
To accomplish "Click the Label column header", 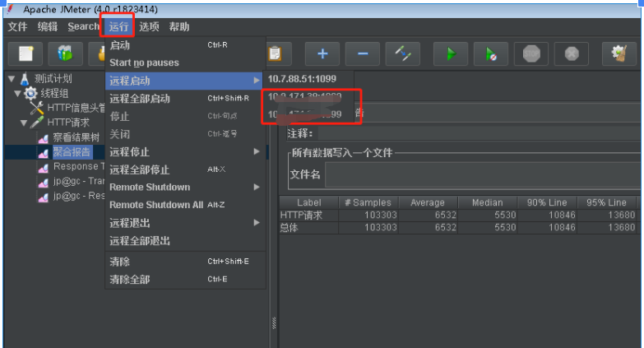I will coord(309,202).
